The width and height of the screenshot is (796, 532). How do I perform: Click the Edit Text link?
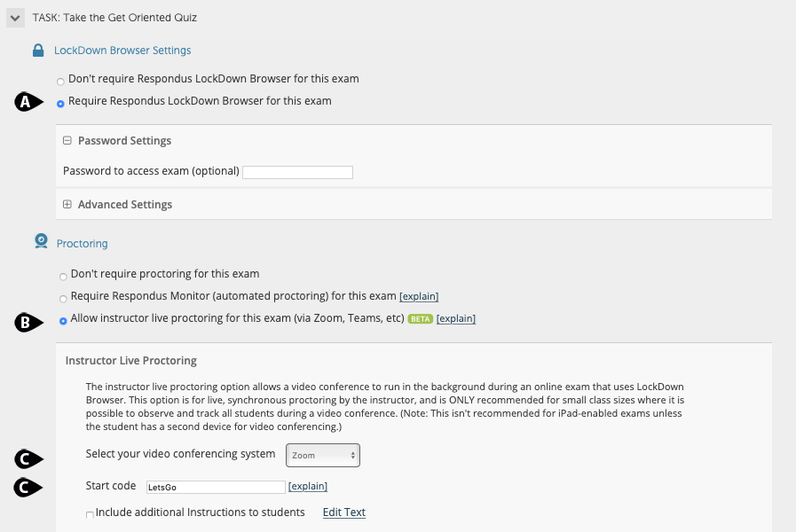coord(344,512)
